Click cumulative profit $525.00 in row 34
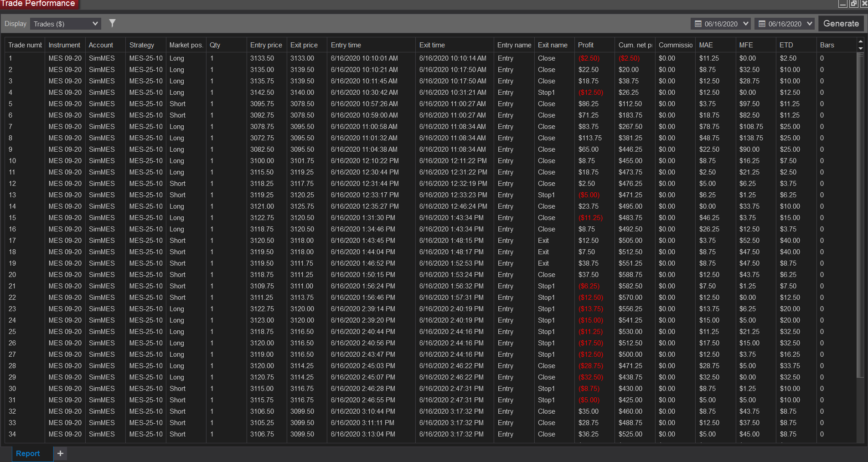This screenshot has height=462, width=868. (x=630, y=434)
